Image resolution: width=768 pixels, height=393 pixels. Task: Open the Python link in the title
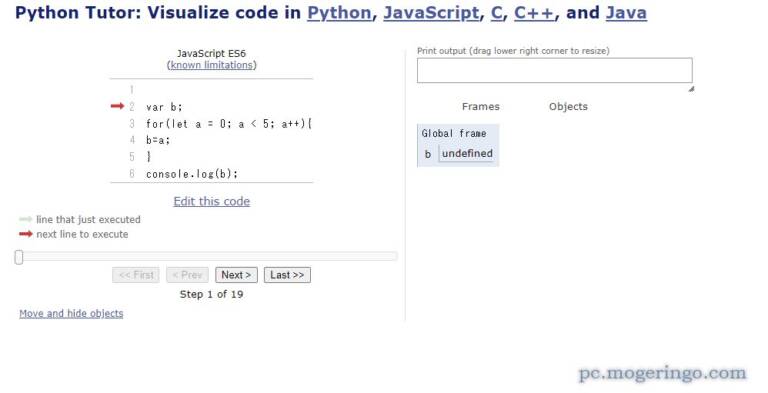(339, 13)
